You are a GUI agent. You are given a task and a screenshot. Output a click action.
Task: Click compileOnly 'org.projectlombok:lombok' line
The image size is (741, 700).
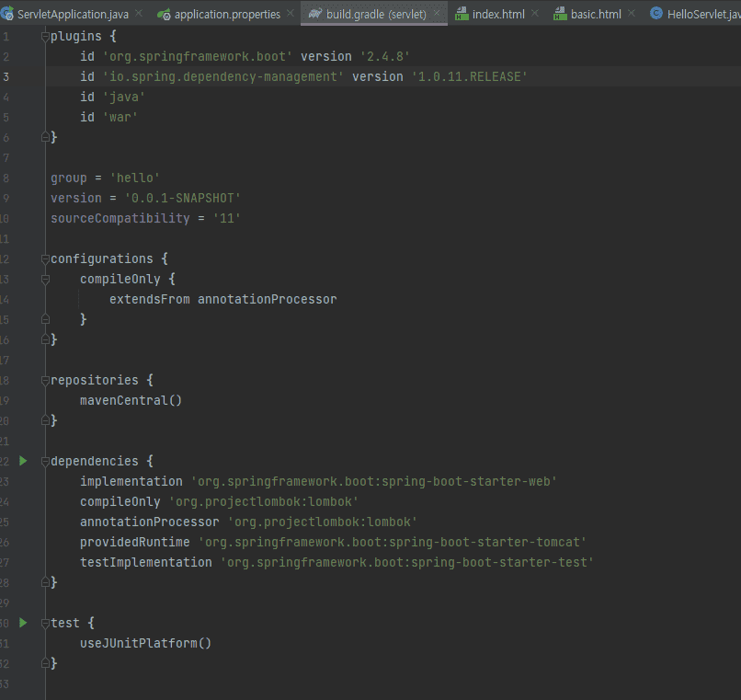(x=220, y=502)
